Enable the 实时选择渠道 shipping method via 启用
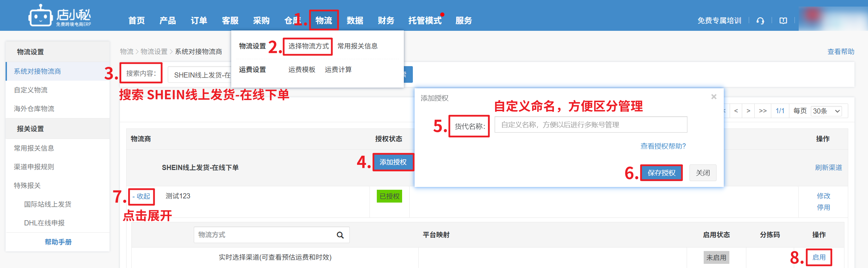The width and height of the screenshot is (868, 268). [819, 257]
